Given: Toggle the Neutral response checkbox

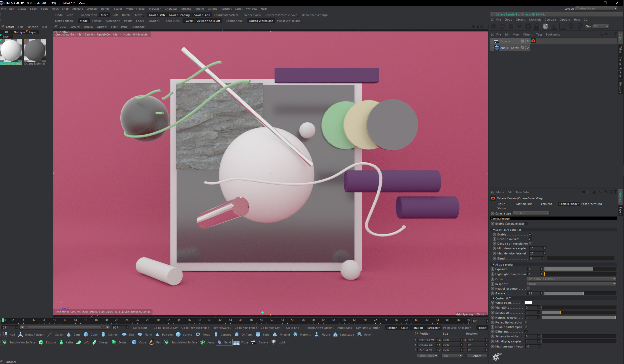Looking at the screenshot, I should [528, 289].
